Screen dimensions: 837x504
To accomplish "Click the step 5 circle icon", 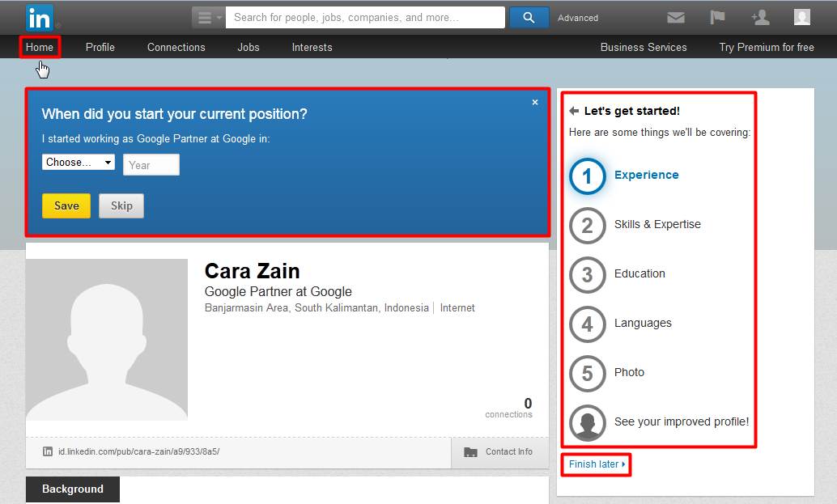I will [x=587, y=373].
